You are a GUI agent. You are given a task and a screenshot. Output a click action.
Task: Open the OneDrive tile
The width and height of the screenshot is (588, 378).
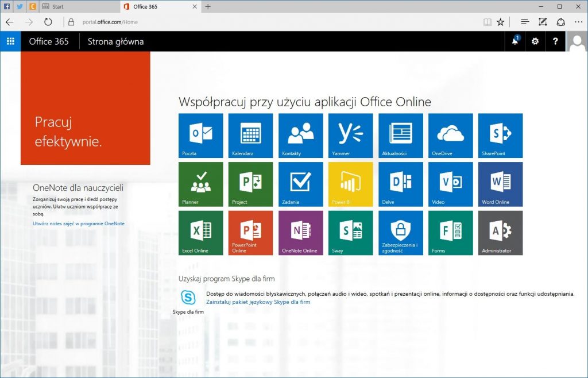click(450, 136)
